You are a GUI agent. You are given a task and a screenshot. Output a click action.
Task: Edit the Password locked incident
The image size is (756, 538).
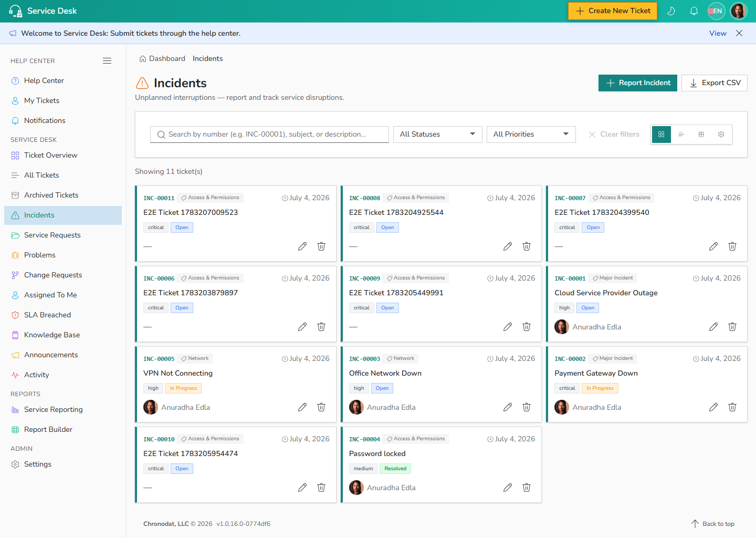(508, 488)
